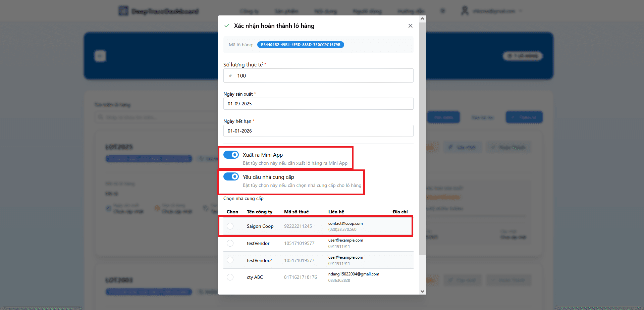
Task: Pick cty ABC supplier radio button
Action: (230, 277)
